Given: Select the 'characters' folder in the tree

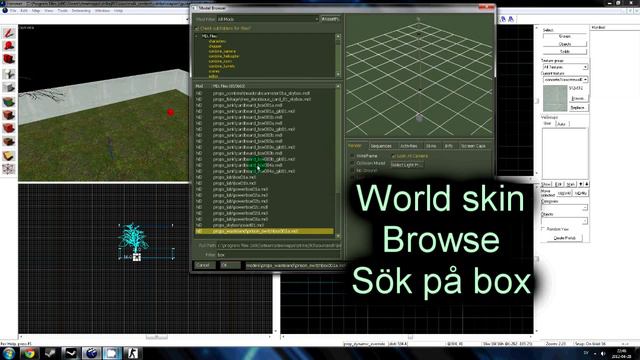Looking at the screenshot, I should pos(217,41).
